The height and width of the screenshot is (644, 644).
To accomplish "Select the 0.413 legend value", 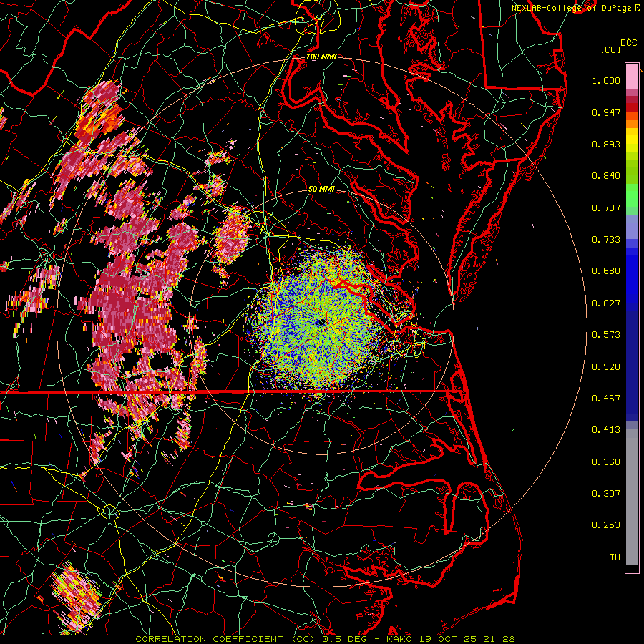I will click(x=606, y=430).
